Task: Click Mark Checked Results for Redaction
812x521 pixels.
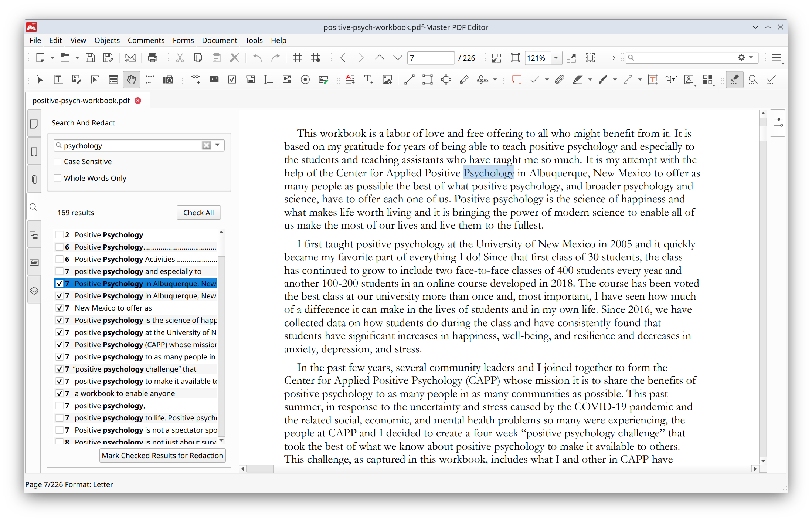Action: coord(162,455)
